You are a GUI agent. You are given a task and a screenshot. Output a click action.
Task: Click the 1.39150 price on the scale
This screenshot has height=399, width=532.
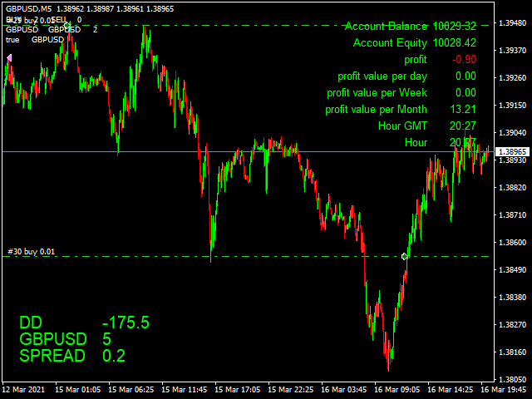tap(512, 106)
